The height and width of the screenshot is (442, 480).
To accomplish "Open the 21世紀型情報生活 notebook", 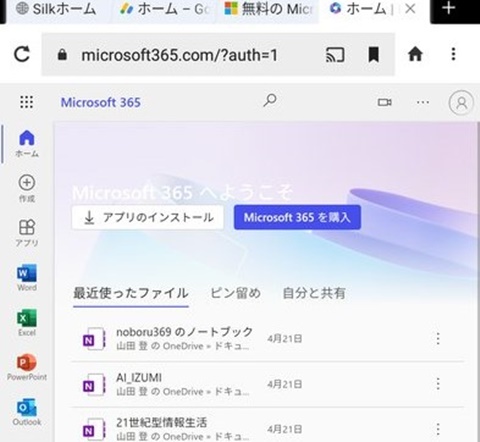I will pyautogui.click(x=162, y=423).
